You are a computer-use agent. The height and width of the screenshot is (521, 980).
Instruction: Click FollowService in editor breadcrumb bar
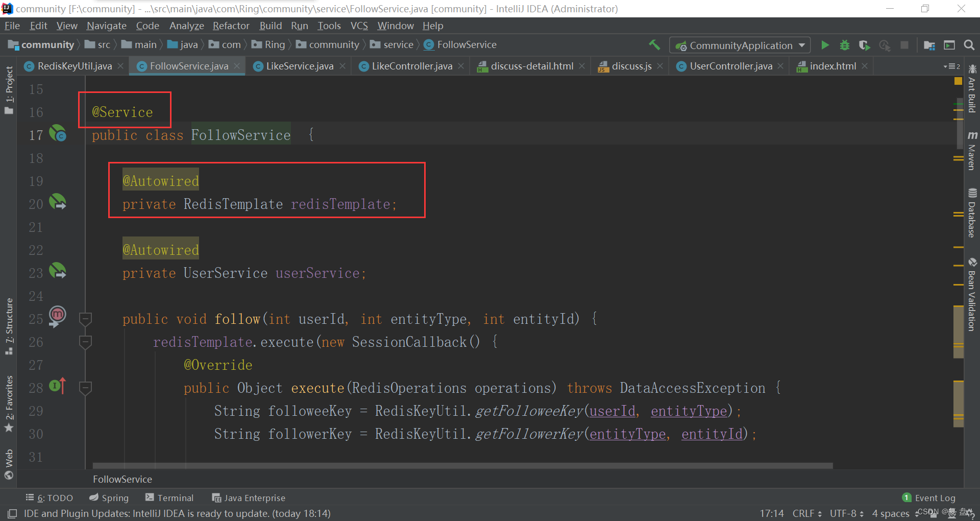click(x=122, y=479)
